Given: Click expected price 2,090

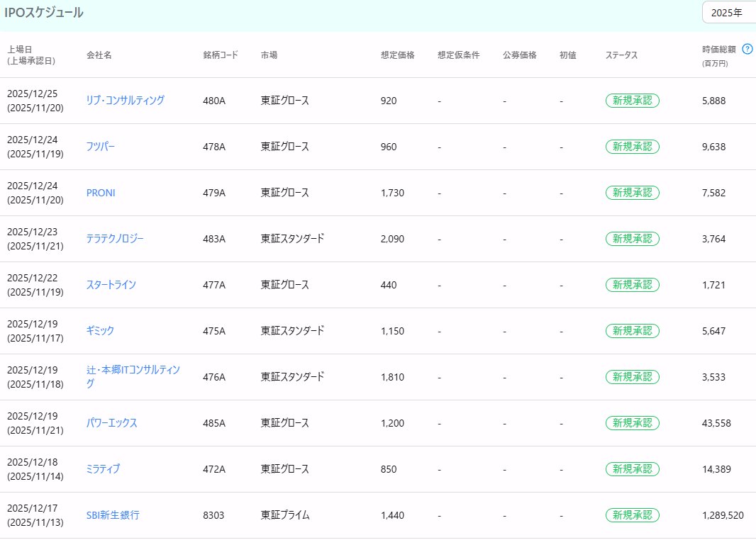Looking at the screenshot, I should pos(392,239).
